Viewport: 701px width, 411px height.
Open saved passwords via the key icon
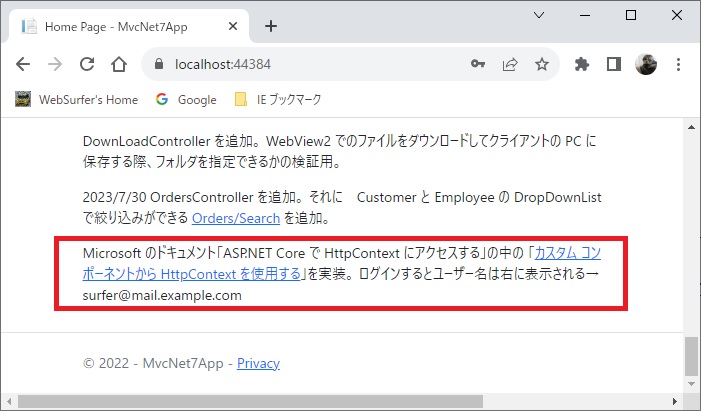[x=478, y=64]
